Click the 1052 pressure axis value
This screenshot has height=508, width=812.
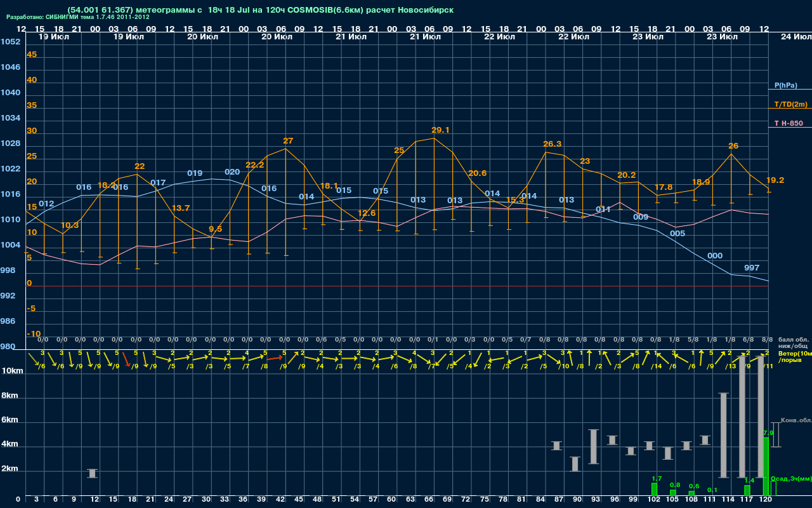(x=10, y=42)
